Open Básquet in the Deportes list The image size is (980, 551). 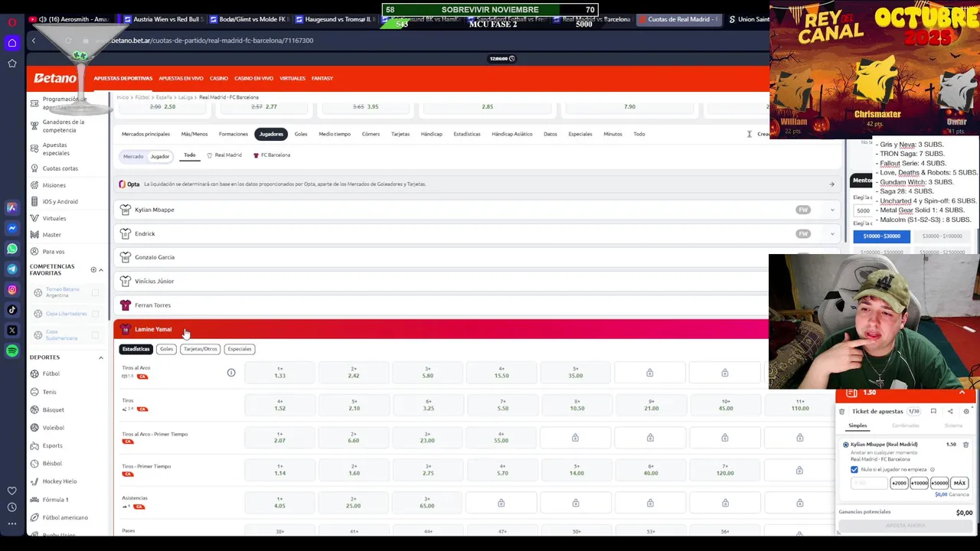pos(53,410)
